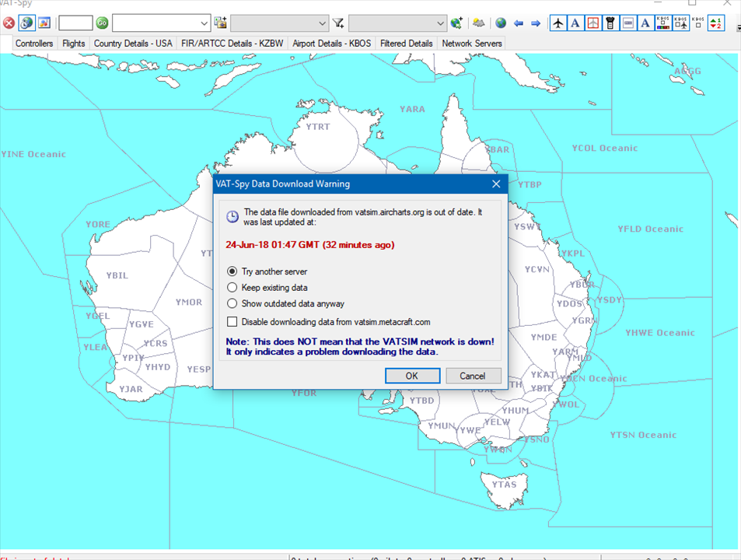Click the blue globe world view icon
Image resolution: width=741 pixels, height=560 pixels.
501,23
